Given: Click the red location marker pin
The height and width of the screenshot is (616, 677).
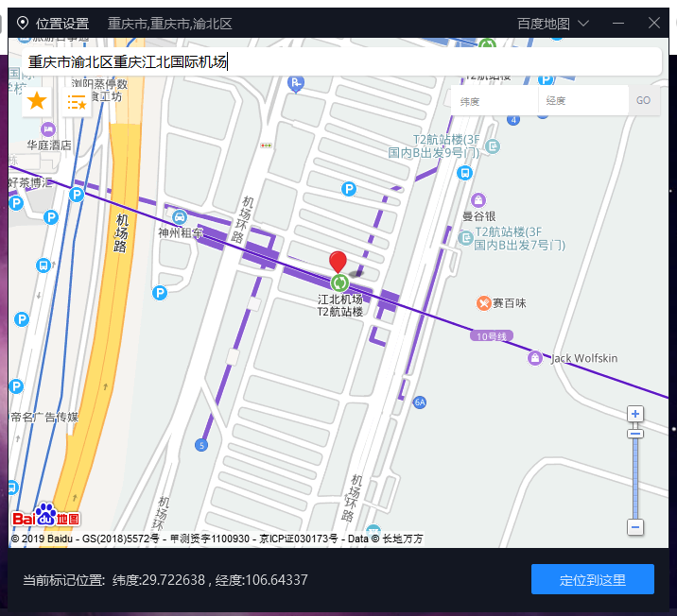Looking at the screenshot, I should coord(338,263).
